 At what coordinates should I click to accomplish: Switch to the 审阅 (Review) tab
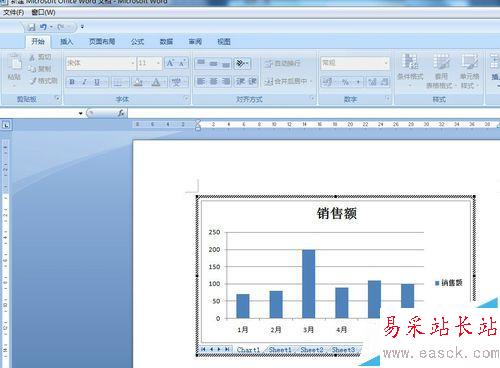pos(195,42)
